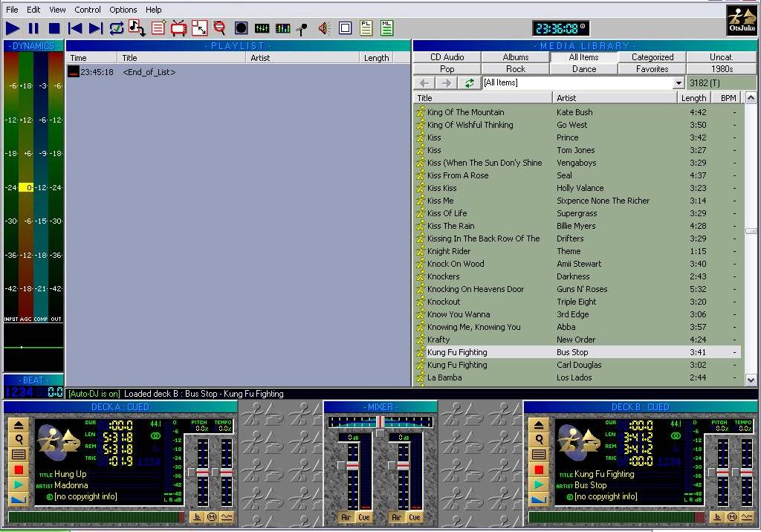
Task: Play Deck A with green arrow
Action: tap(19, 484)
